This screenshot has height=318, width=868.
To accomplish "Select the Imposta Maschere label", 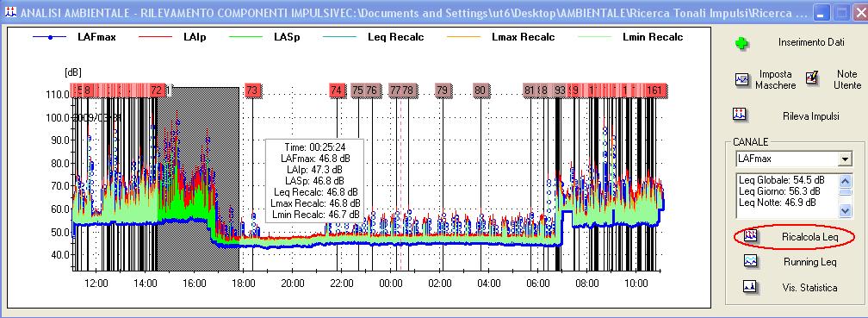I will 776,80.
